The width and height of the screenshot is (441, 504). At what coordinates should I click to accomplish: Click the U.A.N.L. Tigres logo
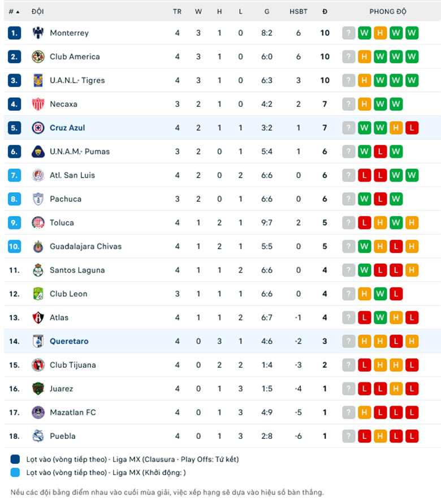point(37,80)
